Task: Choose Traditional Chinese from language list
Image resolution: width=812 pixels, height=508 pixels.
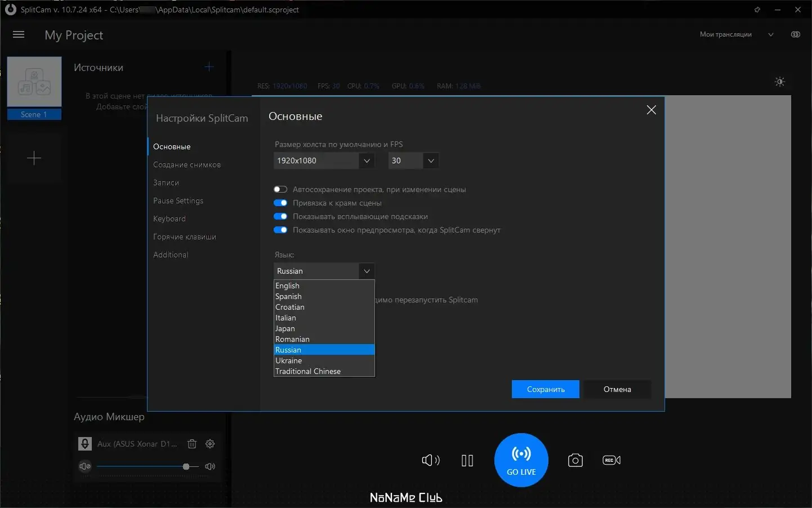Action: pyautogui.click(x=324, y=371)
